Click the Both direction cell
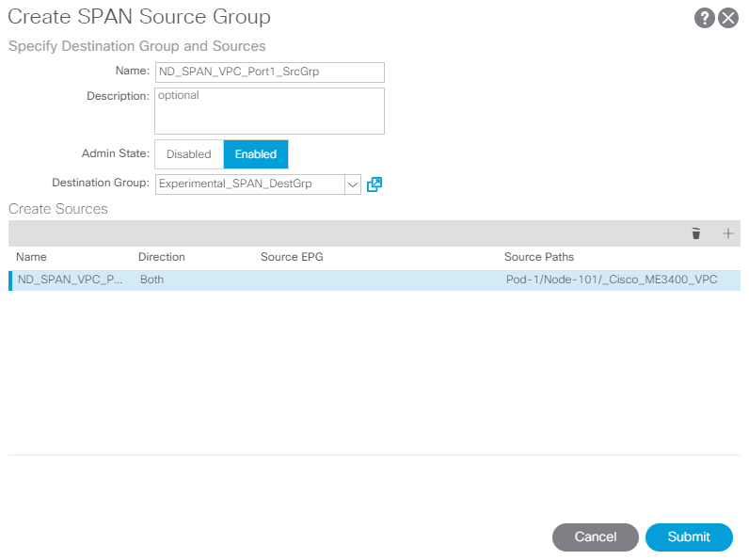 tap(151, 280)
